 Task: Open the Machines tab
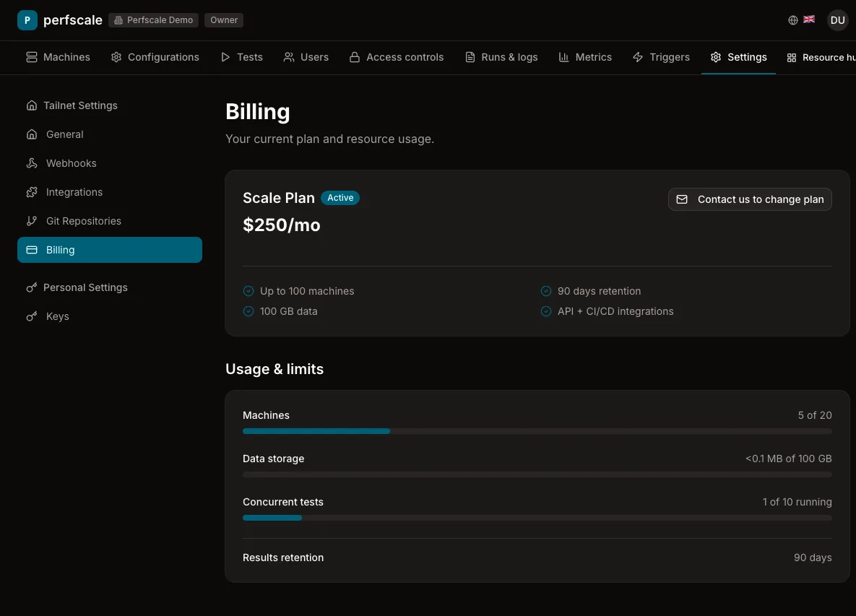(x=58, y=57)
